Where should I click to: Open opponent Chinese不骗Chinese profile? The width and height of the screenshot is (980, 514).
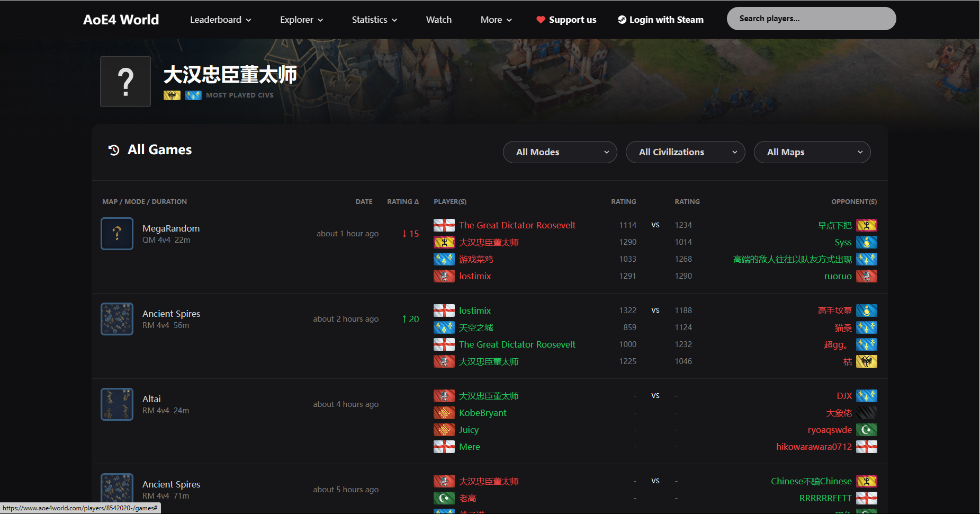coord(811,481)
